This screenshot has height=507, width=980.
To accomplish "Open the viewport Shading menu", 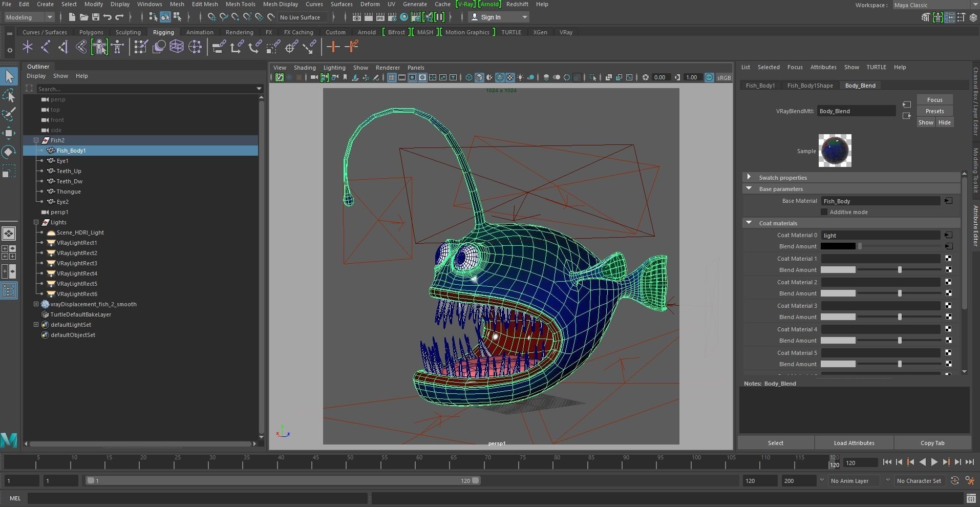I will (305, 68).
